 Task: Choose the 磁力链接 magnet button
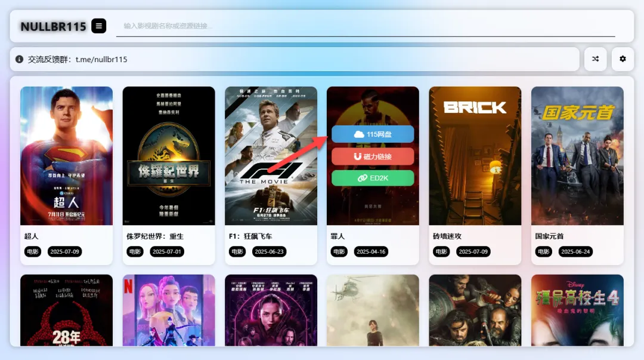(373, 156)
